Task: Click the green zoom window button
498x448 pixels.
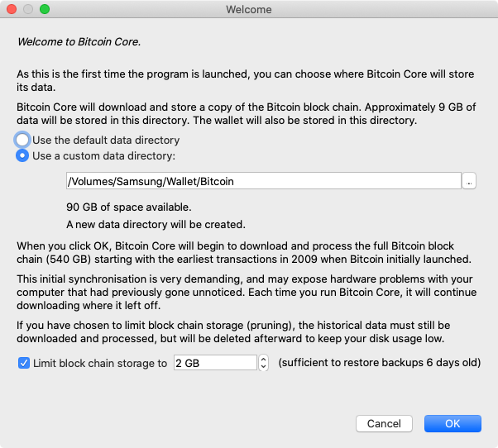Action: [45, 9]
